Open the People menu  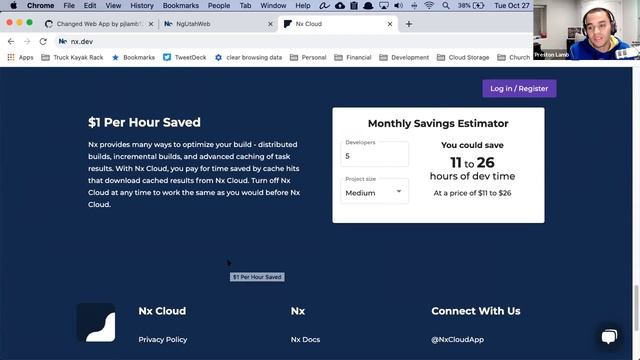click(x=219, y=5)
